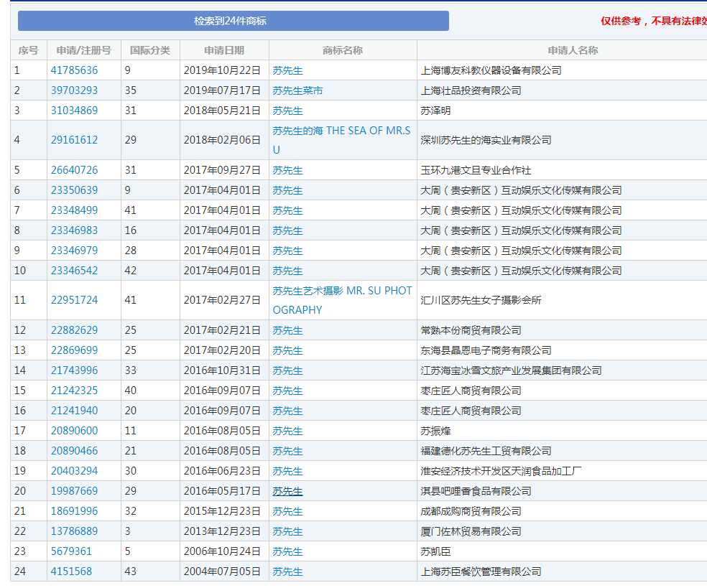Open the "苏先生菜市" trademark name link
Viewport: 707px width, 588px height.
[297, 90]
